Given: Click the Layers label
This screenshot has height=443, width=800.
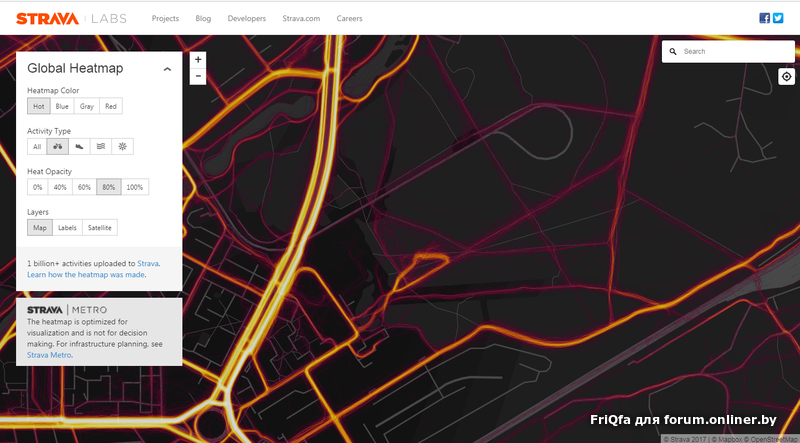Looking at the screenshot, I should (x=38, y=212).
